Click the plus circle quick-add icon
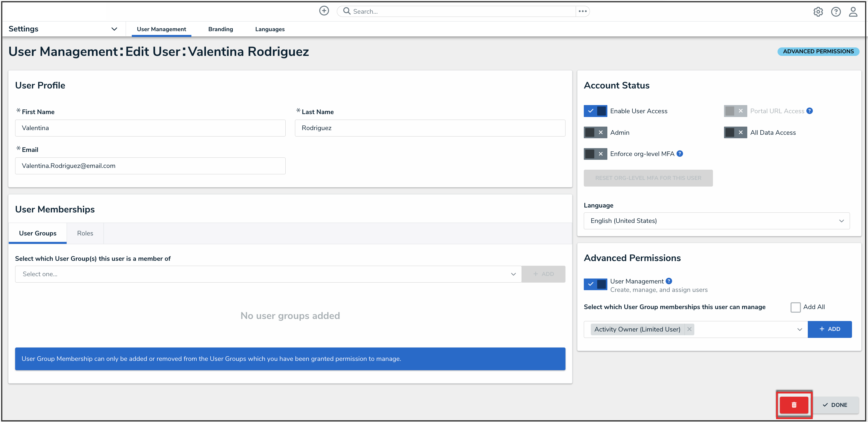 point(324,11)
